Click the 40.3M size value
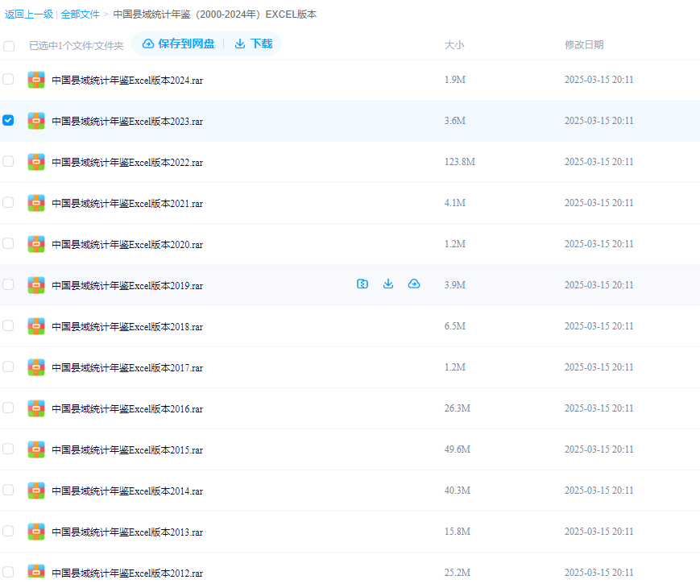The height and width of the screenshot is (588, 700). 458,491
